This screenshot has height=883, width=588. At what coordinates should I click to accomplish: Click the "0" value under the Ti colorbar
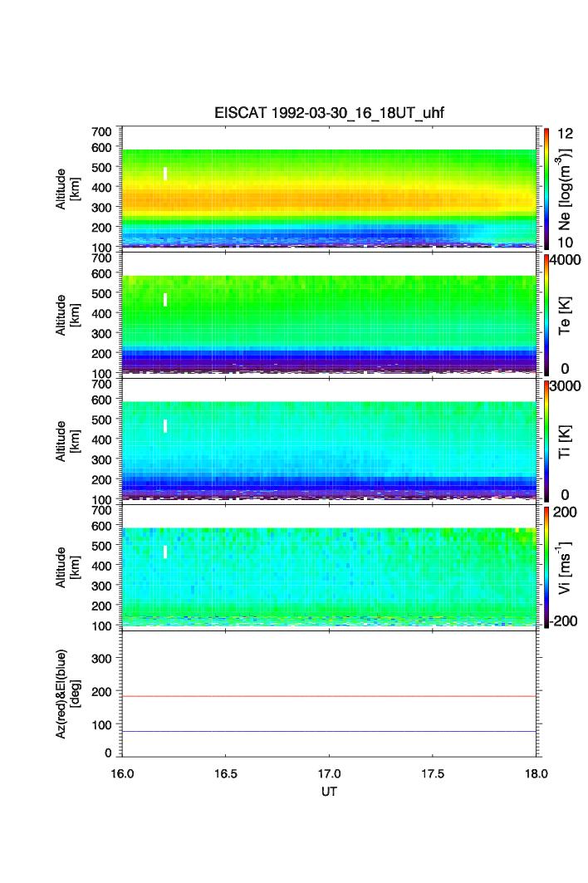tap(565, 495)
